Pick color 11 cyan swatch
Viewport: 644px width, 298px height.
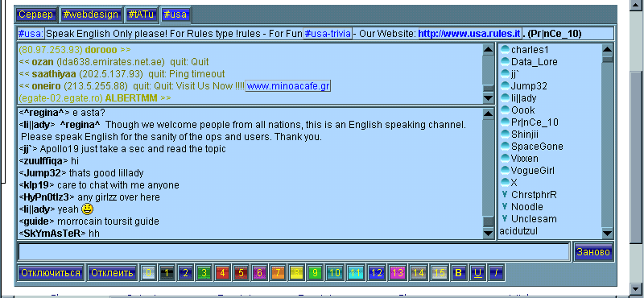pyautogui.click(x=356, y=273)
